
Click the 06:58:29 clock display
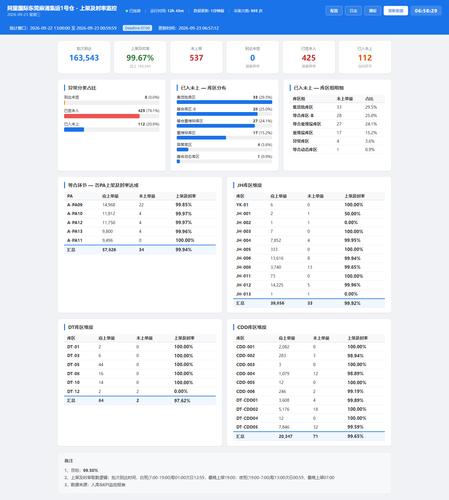point(426,11)
